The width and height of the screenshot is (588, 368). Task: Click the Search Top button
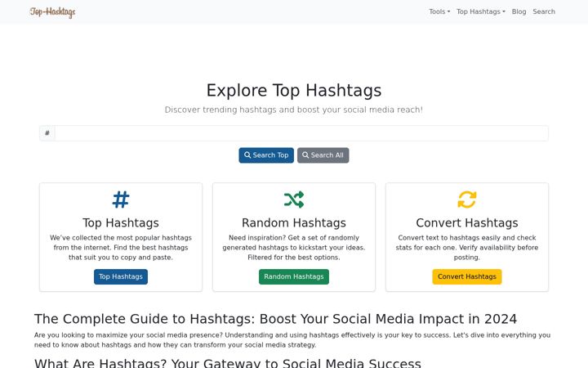pyautogui.click(x=266, y=155)
